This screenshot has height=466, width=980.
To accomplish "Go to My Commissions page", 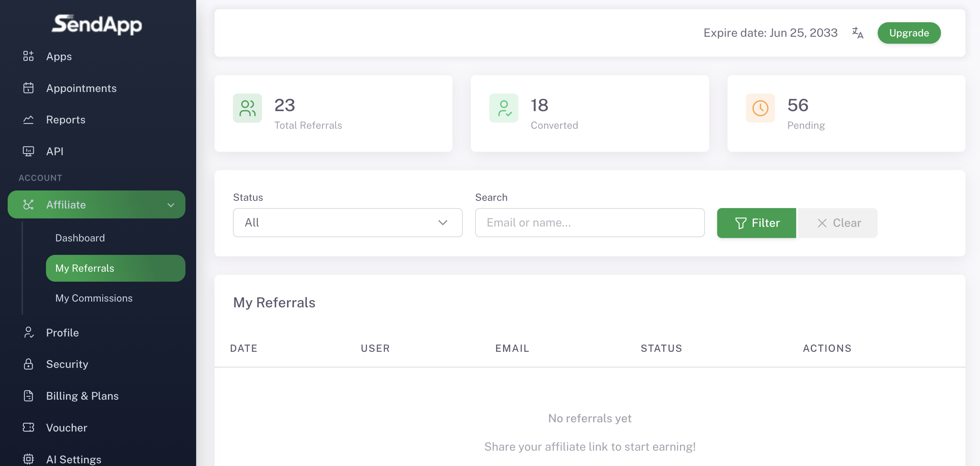I will pos(94,298).
